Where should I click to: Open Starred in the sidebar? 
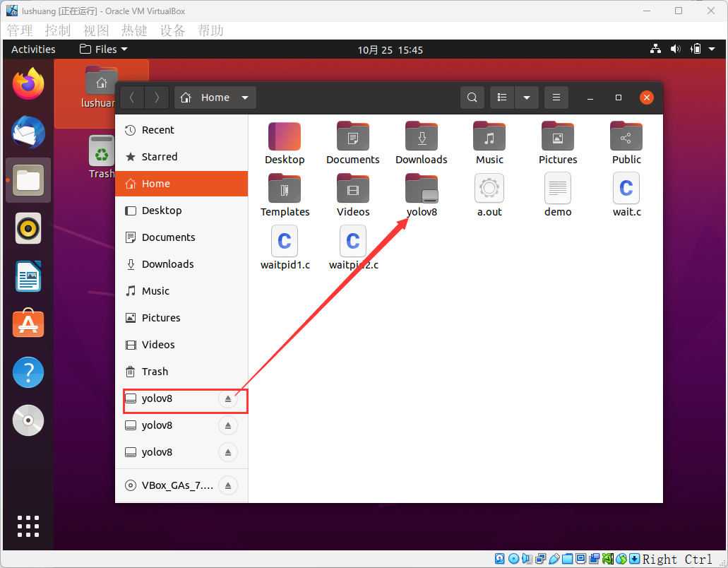pyautogui.click(x=181, y=157)
